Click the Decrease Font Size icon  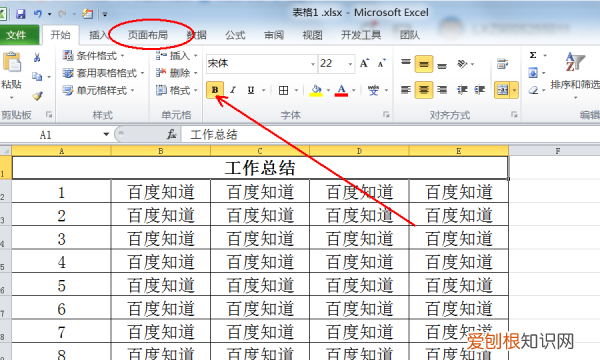tap(382, 63)
